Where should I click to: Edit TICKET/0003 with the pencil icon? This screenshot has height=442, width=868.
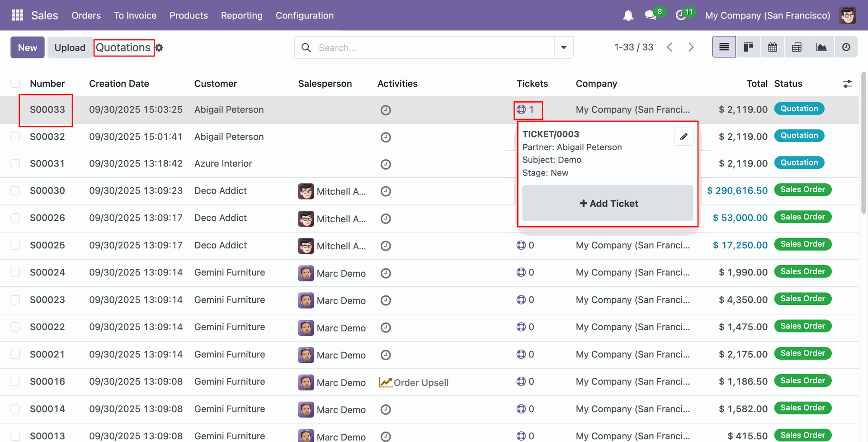tap(684, 137)
